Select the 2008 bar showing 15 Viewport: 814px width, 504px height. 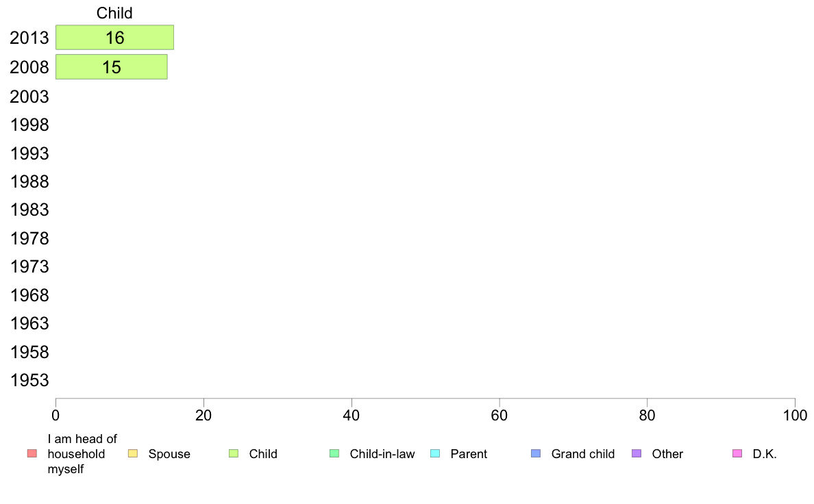112,67
